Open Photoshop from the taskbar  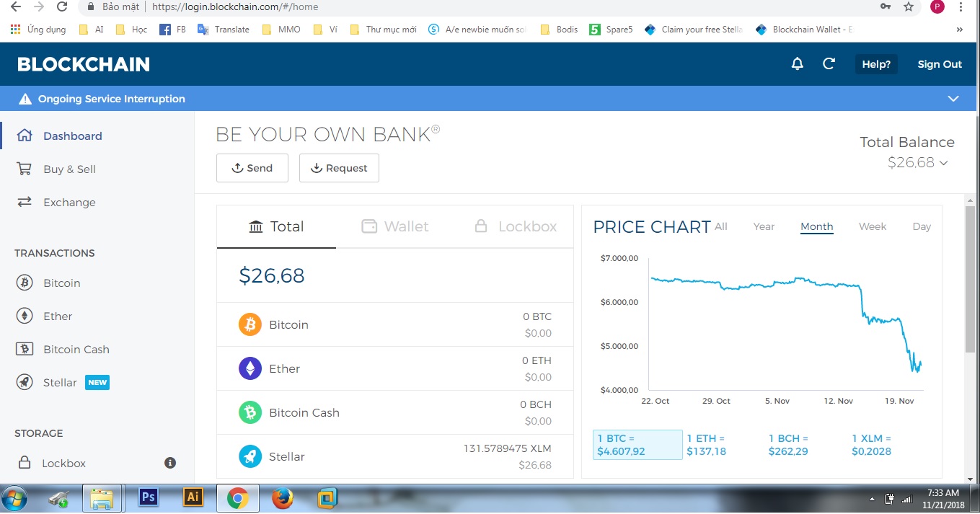coord(148,497)
